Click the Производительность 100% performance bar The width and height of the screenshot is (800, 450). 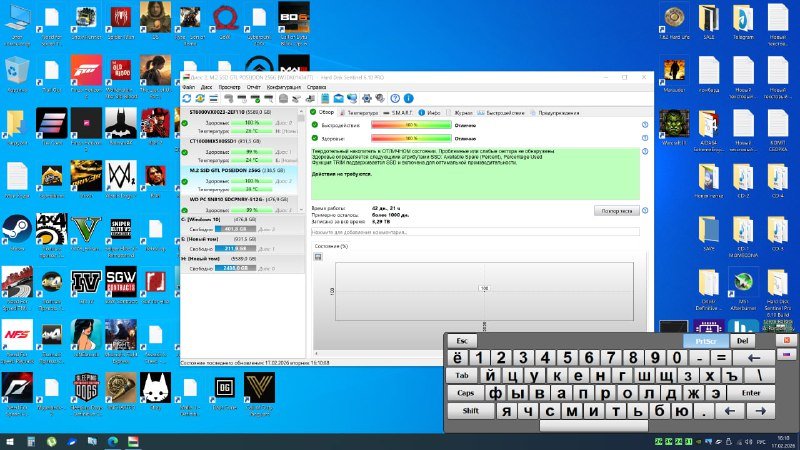point(410,125)
